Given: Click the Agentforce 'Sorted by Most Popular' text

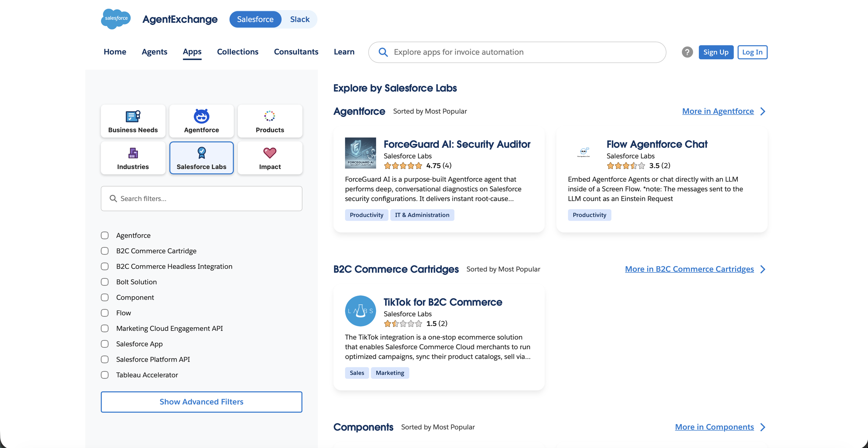Looking at the screenshot, I should 430,111.
